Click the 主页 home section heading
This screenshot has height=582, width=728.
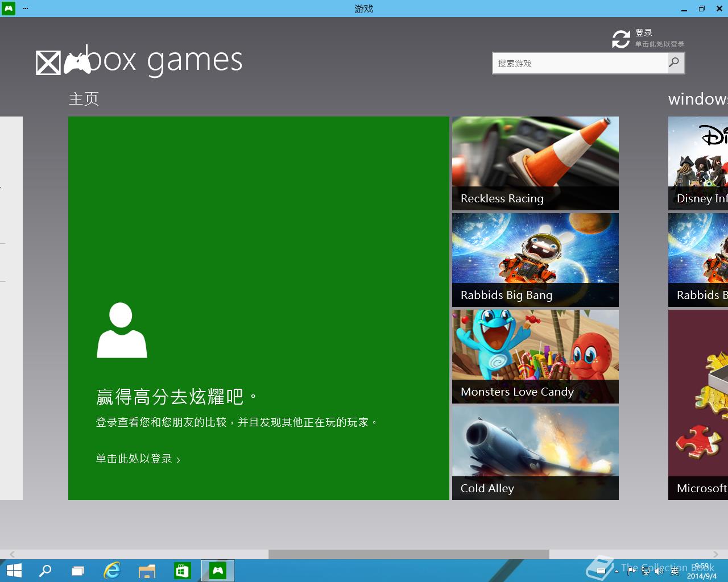pos(84,99)
